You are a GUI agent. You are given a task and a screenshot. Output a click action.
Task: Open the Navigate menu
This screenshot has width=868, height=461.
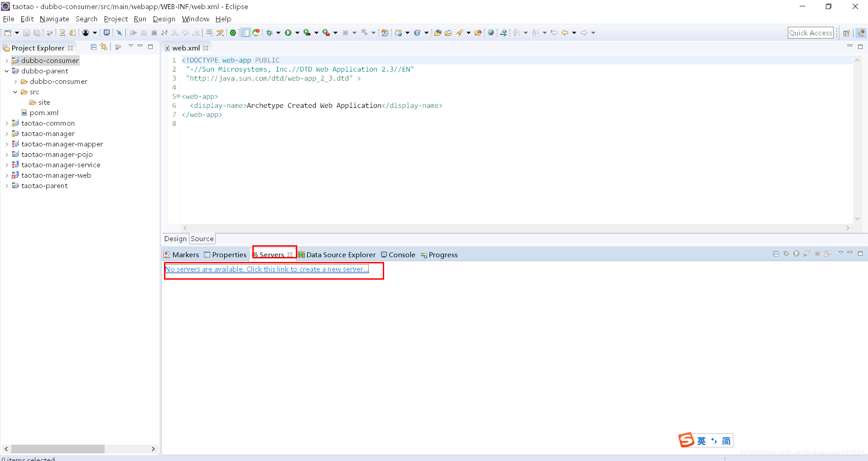click(54, 19)
